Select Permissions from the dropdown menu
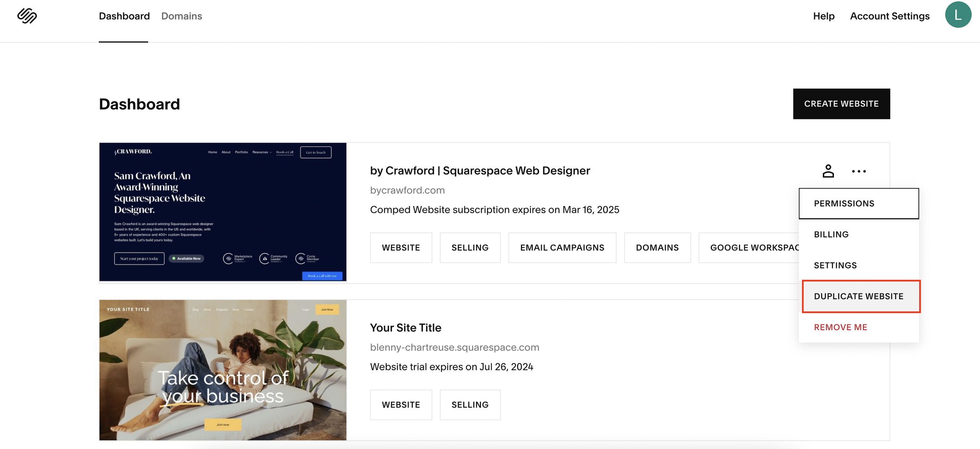 click(858, 203)
